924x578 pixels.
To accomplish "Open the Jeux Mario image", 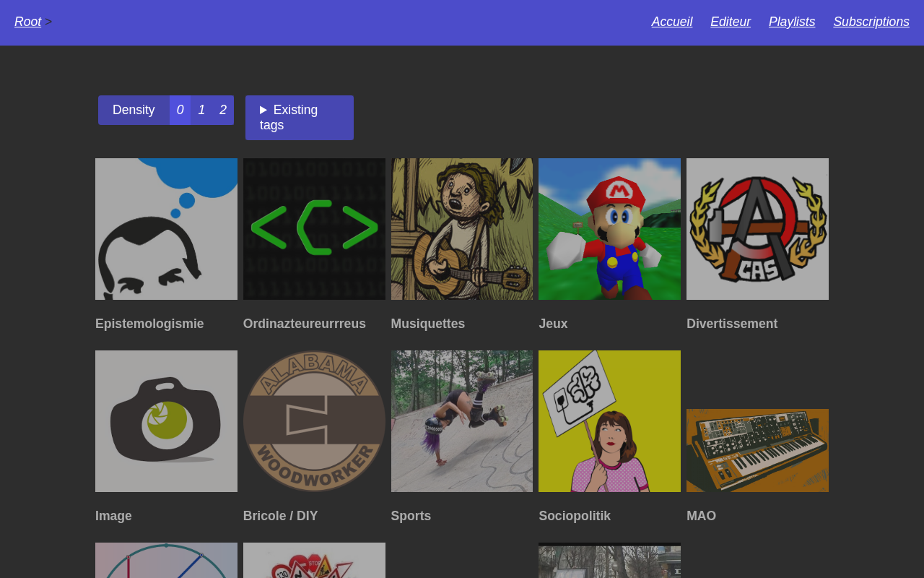I will pyautogui.click(x=609, y=229).
